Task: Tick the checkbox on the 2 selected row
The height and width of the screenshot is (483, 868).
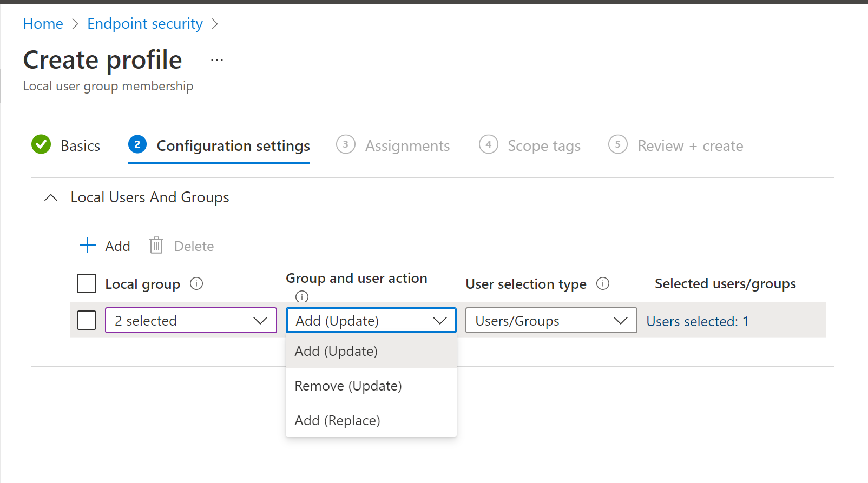Action: click(87, 320)
